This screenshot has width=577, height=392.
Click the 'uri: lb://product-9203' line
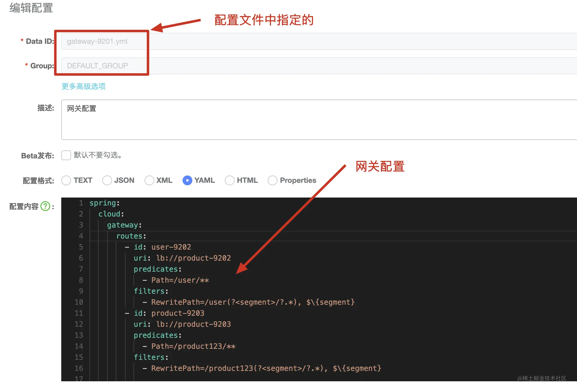(x=182, y=324)
